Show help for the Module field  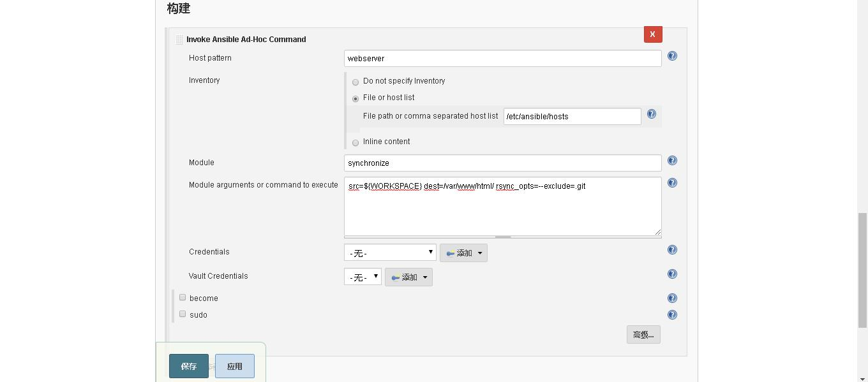coord(672,161)
